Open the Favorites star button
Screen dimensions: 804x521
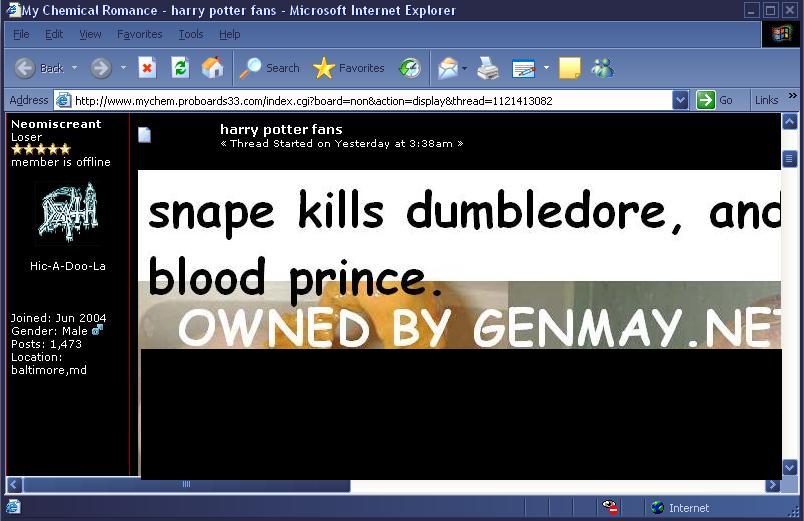pyautogui.click(x=349, y=68)
